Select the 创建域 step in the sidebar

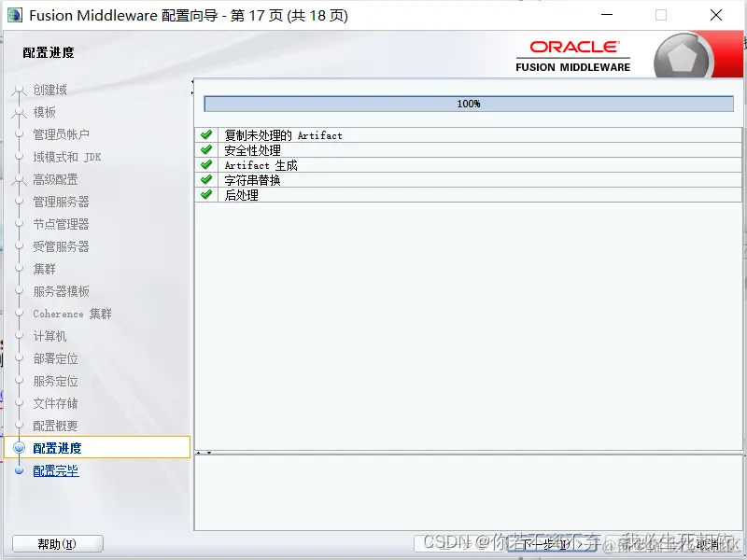(x=50, y=90)
